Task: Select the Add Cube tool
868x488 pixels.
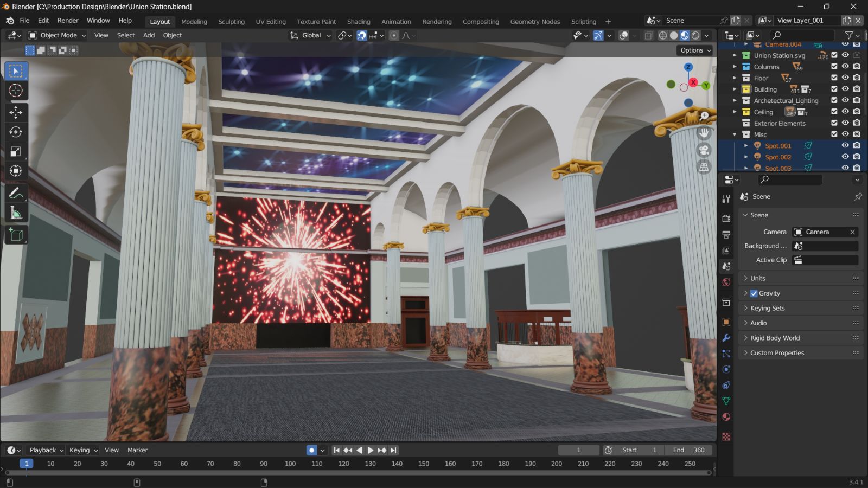Action: coord(16,235)
